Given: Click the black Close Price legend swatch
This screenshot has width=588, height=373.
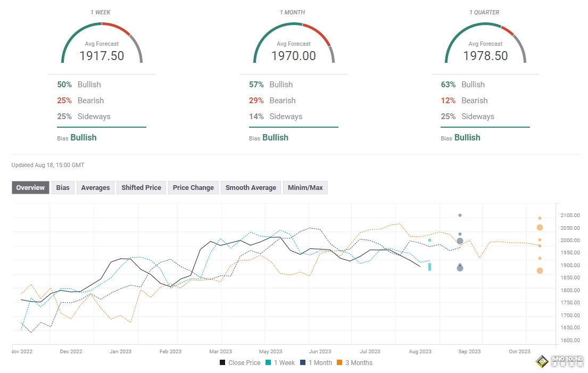Looking at the screenshot, I should [x=222, y=363].
